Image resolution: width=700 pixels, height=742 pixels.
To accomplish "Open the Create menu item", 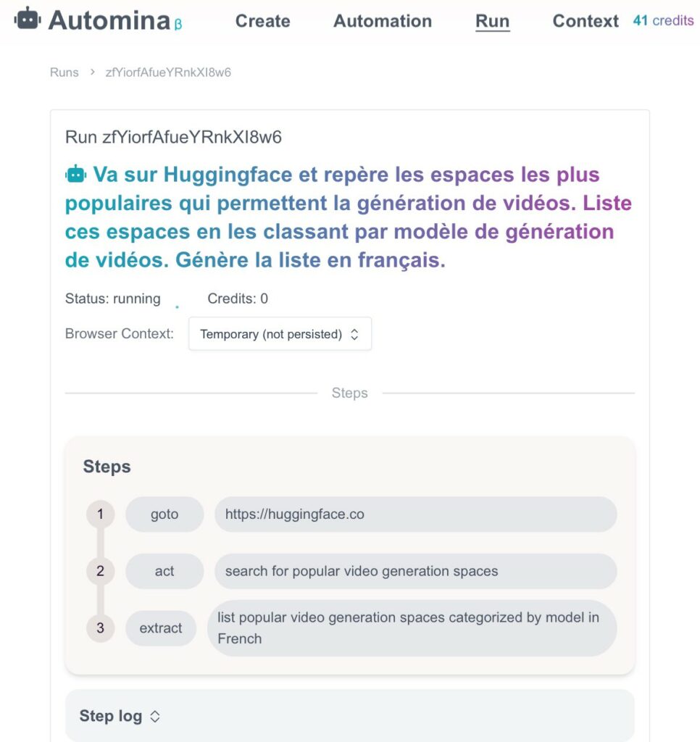I will (262, 21).
